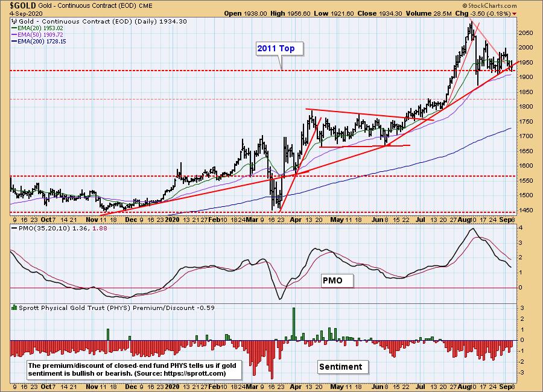This screenshot has width=543, height=392.
Task: Click the 1700 price axis label
Action: pos(526,136)
